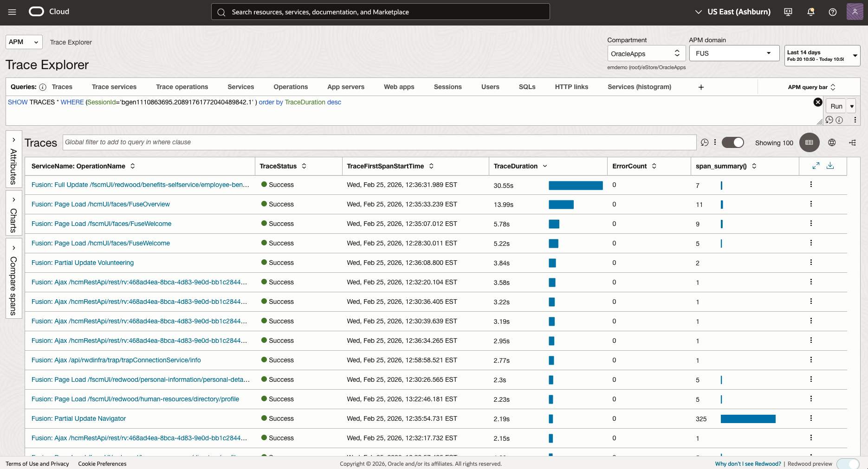The image size is (868, 469).
Task: Click the Run button to execute query
Action: 836,106
